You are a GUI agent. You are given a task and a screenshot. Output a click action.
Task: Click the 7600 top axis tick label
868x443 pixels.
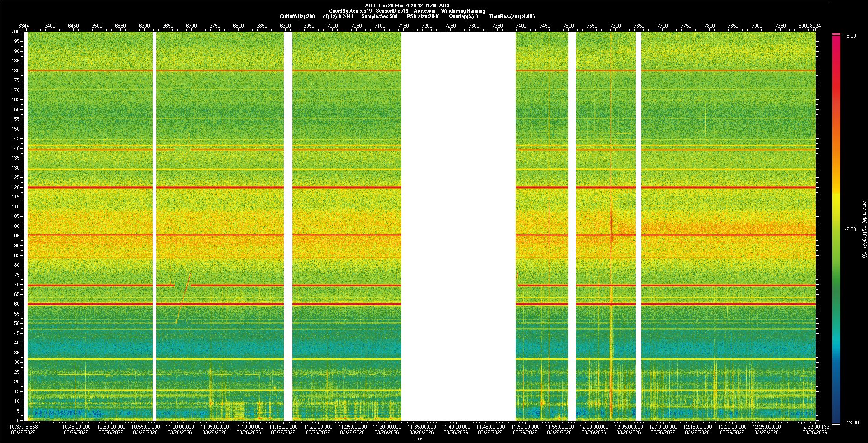point(615,26)
